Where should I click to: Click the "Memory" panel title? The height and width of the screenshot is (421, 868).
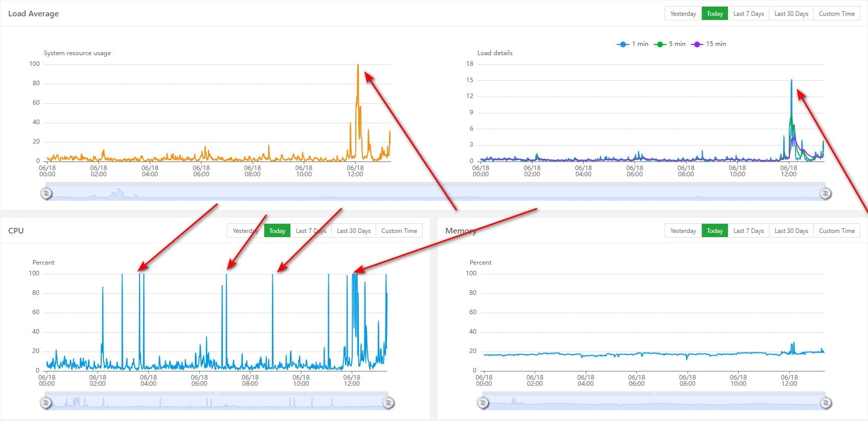tap(461, 231)
